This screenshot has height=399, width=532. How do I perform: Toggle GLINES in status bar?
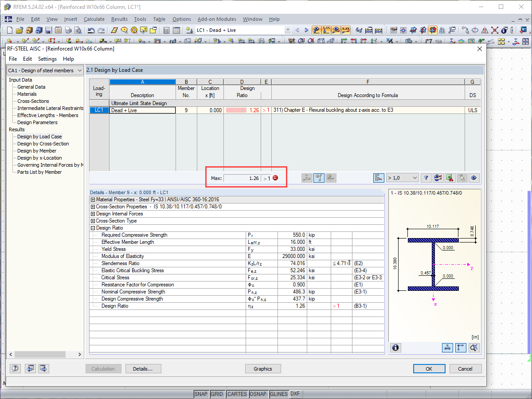point(279,394)
